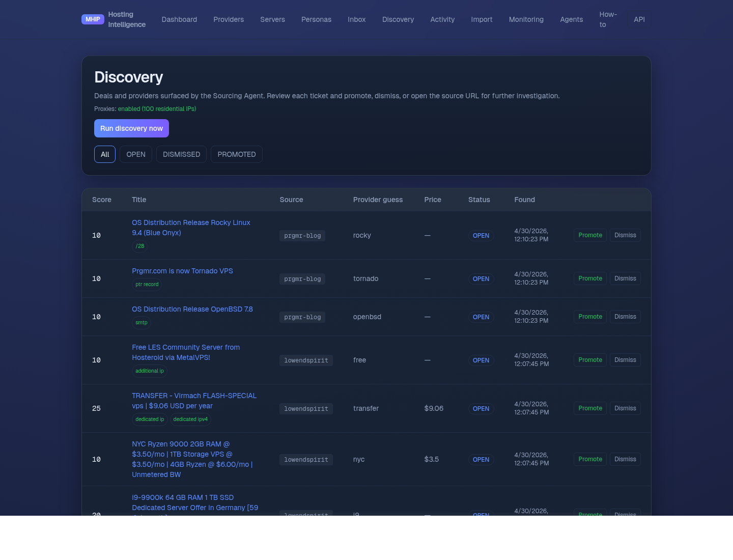Viewport: 733px width, 560px height.
Task: Open Rocky Linux 9.4 release link
Action: click(x=191, y=228)
